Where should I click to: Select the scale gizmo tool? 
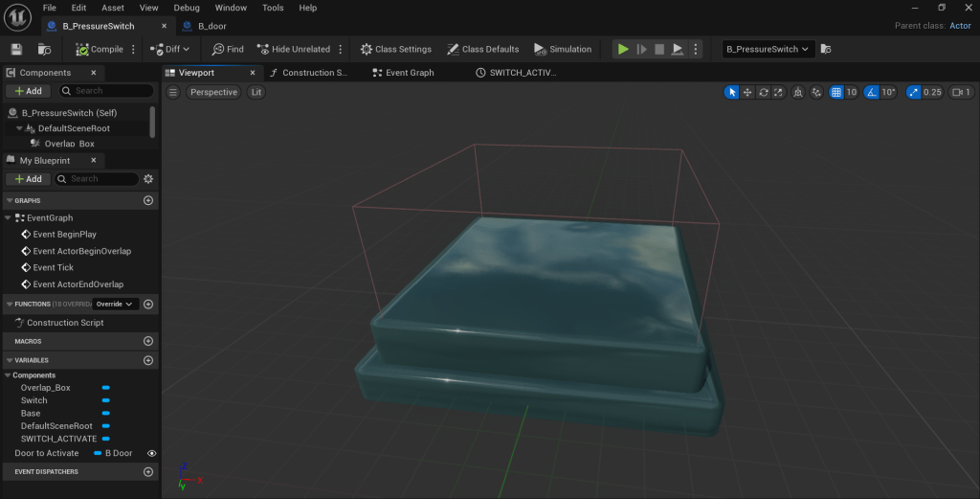tap(779, 92)
